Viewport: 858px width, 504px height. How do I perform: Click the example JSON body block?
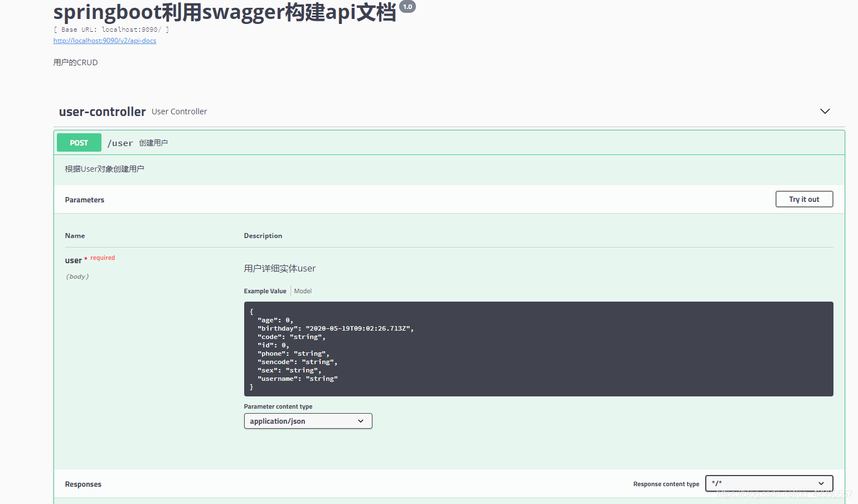pos(539,349)
